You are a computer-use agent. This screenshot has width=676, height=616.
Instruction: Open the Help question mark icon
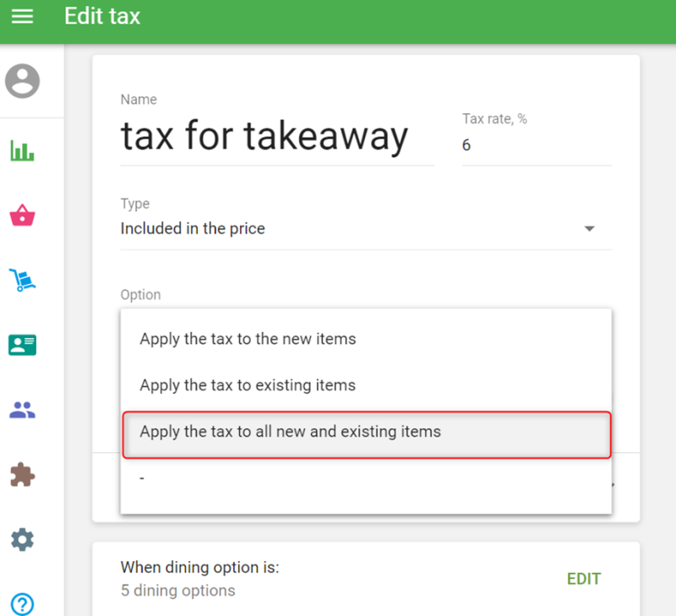pyautogui.click(x=22, y=603)
